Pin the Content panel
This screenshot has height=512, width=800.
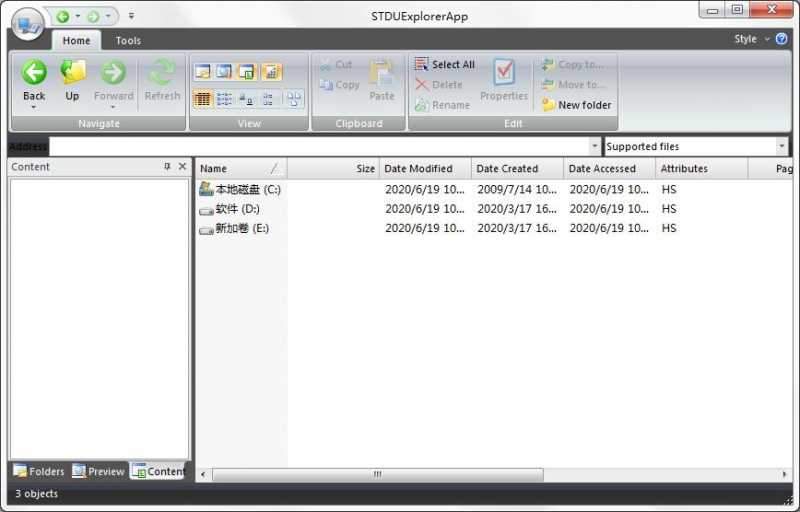click(x=167, y=166)
